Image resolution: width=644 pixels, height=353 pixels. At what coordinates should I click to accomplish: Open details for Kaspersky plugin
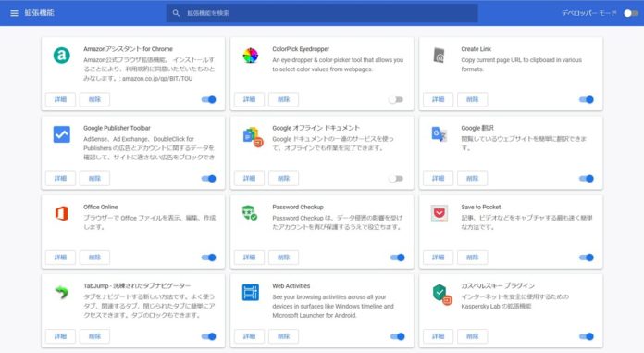point(439,336)
